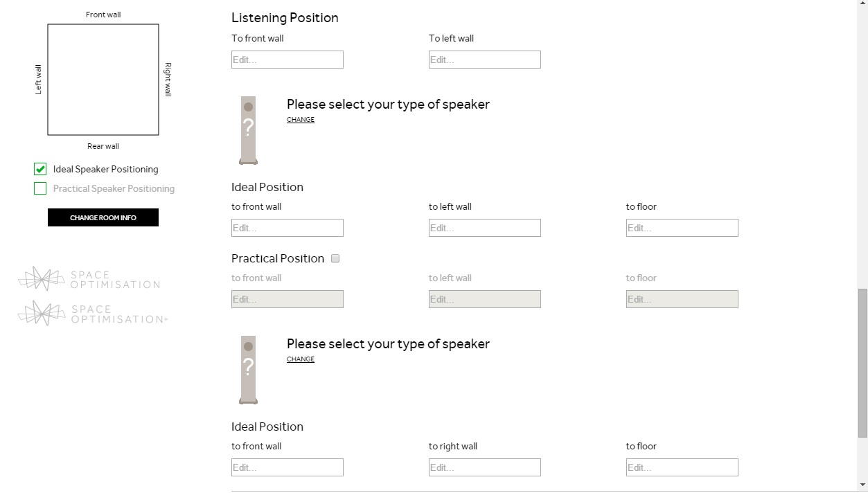Screen dimensions: 868x493
Task: Uncheck Ideal Speaker Positioning checkbox
Action: [40, 169]
